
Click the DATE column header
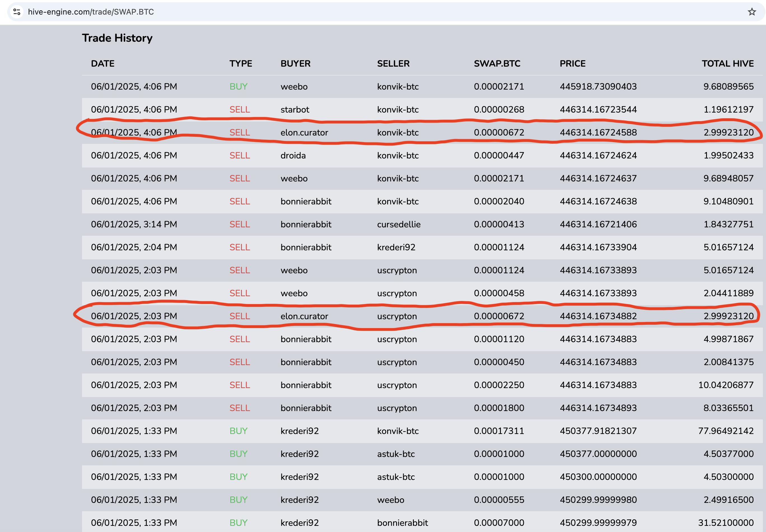(x=103, y=64)
